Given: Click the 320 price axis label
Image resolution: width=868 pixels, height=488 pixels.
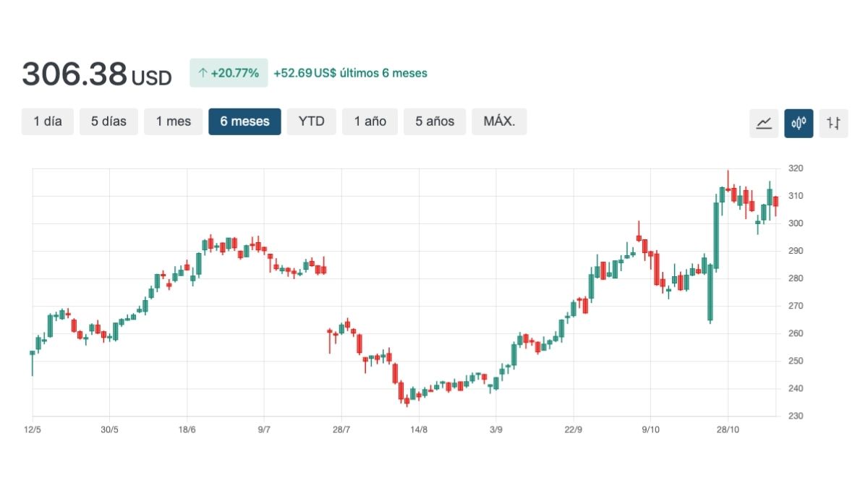Looking at the screenshot, I should 796,168.
